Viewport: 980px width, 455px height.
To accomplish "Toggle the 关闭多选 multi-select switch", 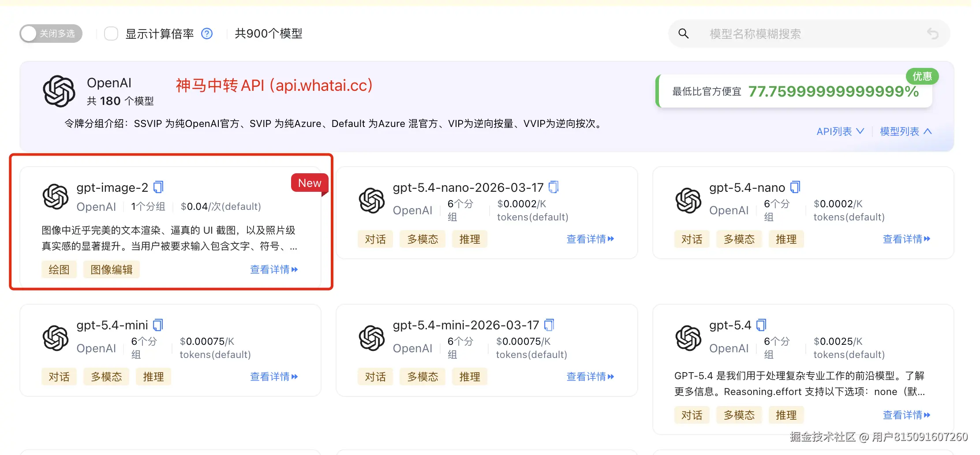I will click(51, 34).
